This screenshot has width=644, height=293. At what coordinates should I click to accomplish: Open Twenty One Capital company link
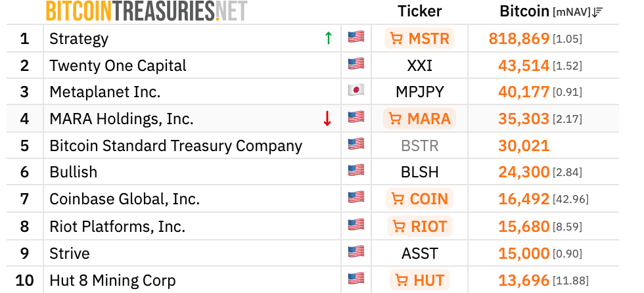click(x=118, y=66)
